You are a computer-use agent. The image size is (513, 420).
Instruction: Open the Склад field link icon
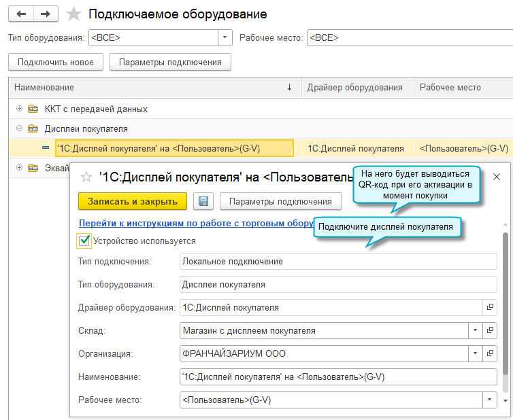pyautogui.click(x=489, y=331)
